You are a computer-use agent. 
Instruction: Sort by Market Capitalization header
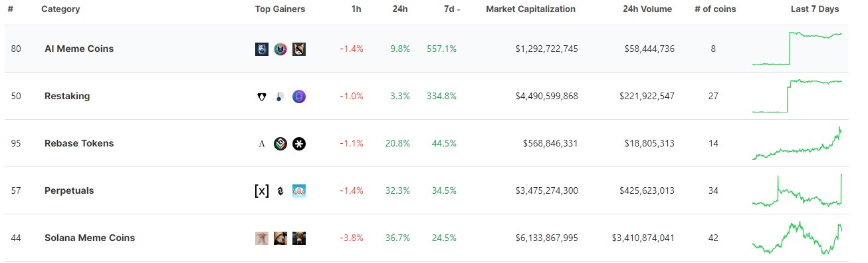530,9
